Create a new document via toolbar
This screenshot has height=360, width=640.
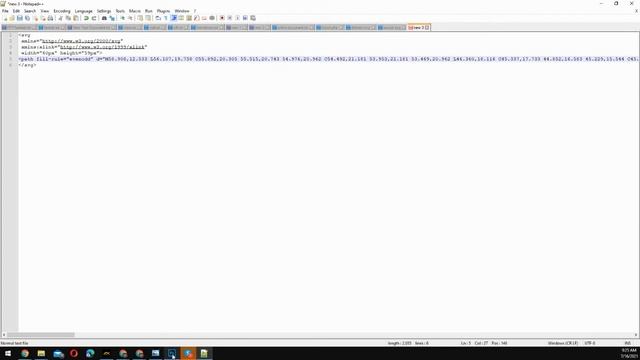(x=6, y=18)
